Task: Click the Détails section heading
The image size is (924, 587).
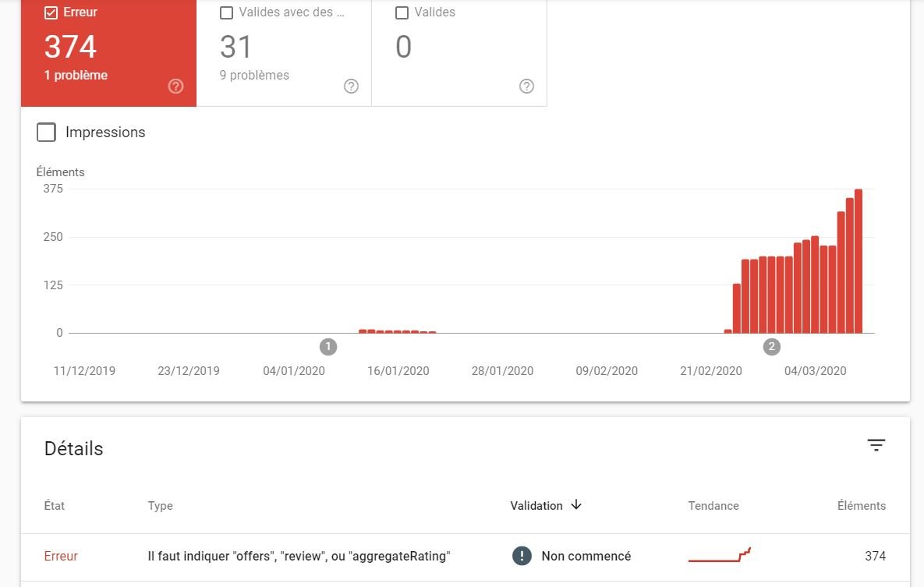Action: pyautogui.click(x=73, y=448)
